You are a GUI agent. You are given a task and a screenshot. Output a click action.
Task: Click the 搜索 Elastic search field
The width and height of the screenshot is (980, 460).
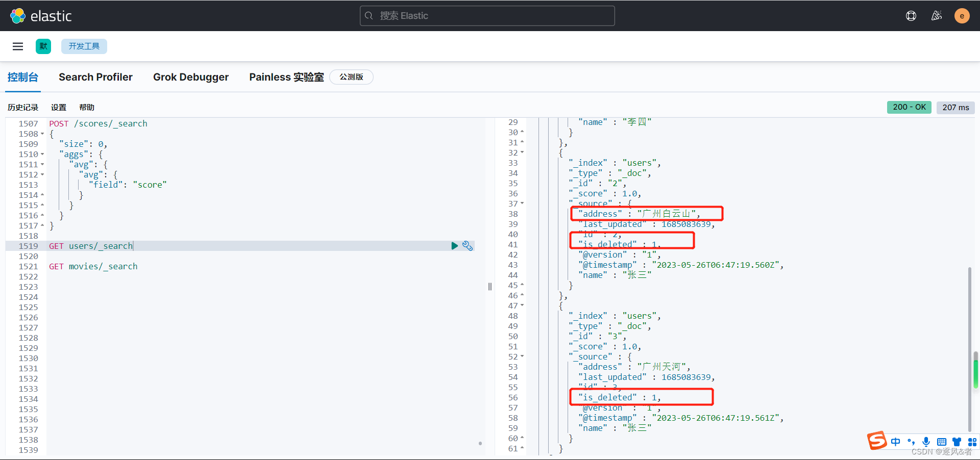tap(486, 15)
